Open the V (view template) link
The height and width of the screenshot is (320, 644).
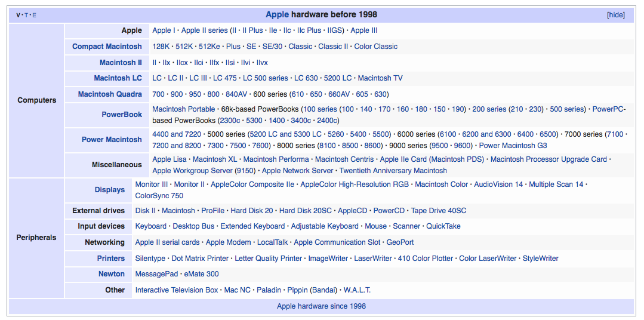click(x=18, y=15)
